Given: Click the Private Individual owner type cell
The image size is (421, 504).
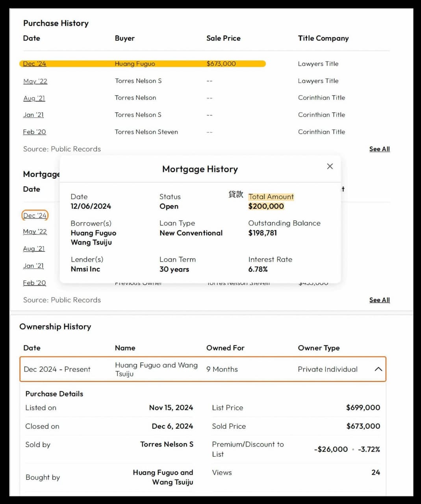Looking at the screenshot, I should [x=328, y=369].
